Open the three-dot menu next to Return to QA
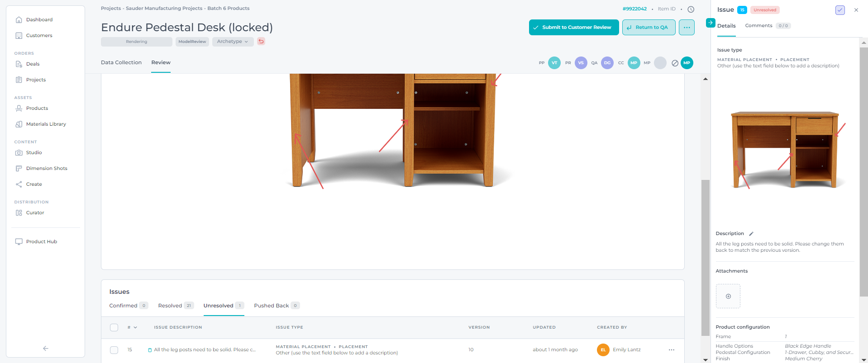The width and height of the screenshot is (868, 363). coord(687,27)
